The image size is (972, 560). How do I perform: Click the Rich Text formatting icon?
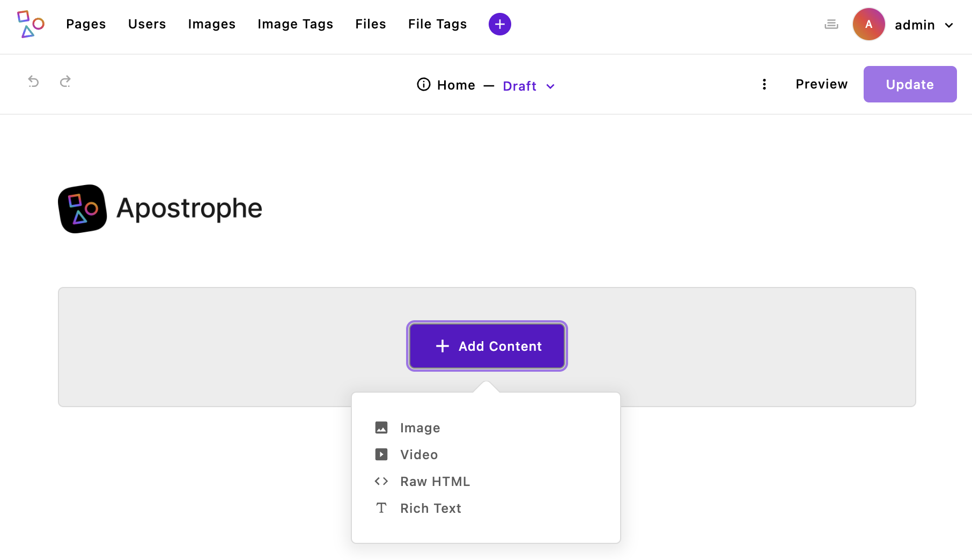[x=381, y=507]
